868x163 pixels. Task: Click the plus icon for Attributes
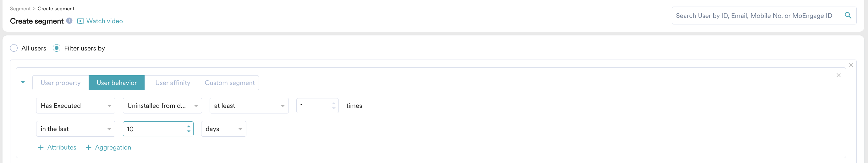pos(41,148)
